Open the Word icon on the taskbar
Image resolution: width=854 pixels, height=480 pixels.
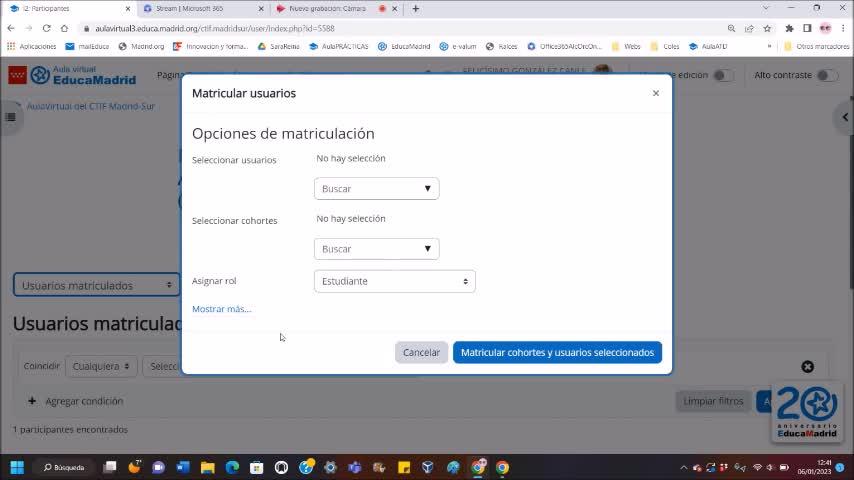pos(183,467)
